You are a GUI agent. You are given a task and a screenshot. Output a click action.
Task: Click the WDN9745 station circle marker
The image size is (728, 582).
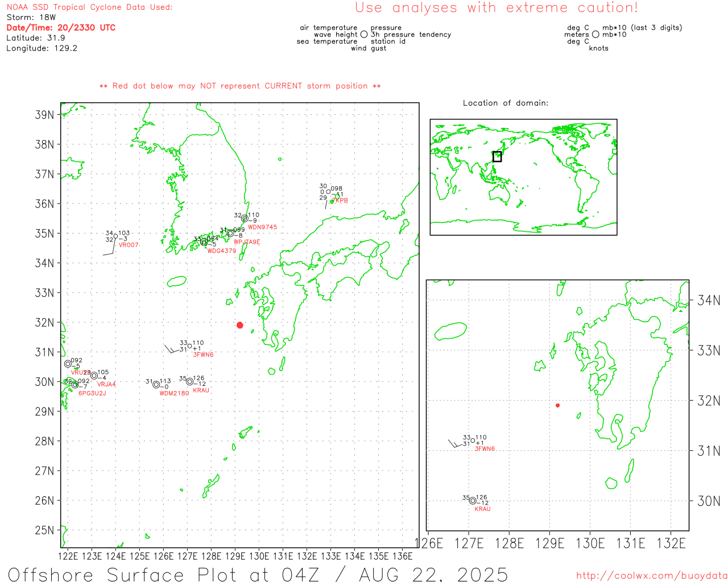[x=245, y=218]
